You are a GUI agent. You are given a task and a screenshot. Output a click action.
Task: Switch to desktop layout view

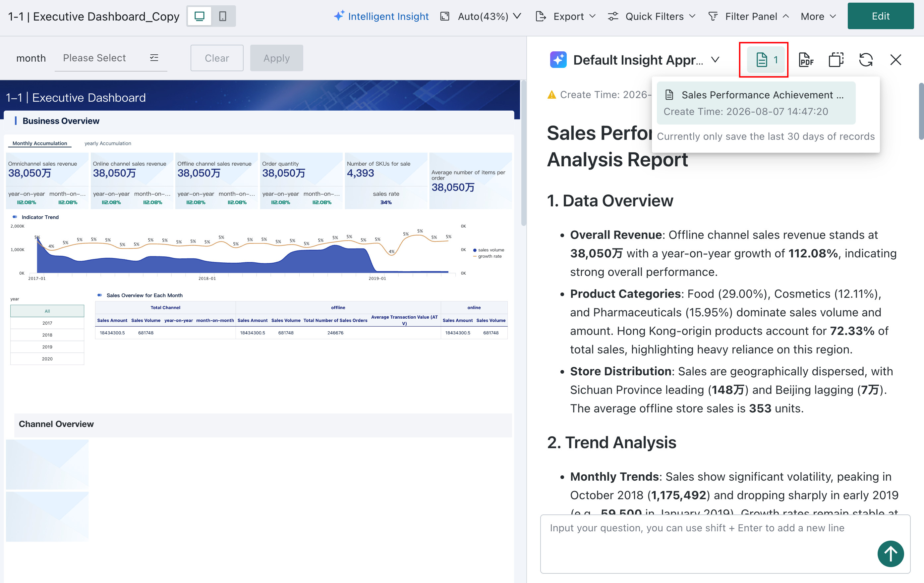point(200,16)
